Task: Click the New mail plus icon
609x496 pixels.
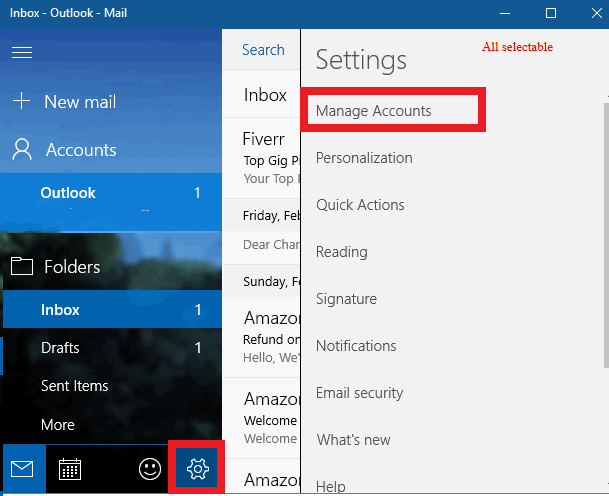Action: [21, 101]
